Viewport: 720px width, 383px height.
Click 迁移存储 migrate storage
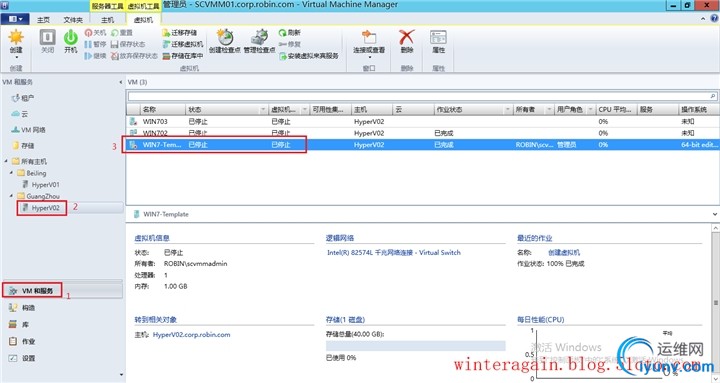[x=180, y=33]
